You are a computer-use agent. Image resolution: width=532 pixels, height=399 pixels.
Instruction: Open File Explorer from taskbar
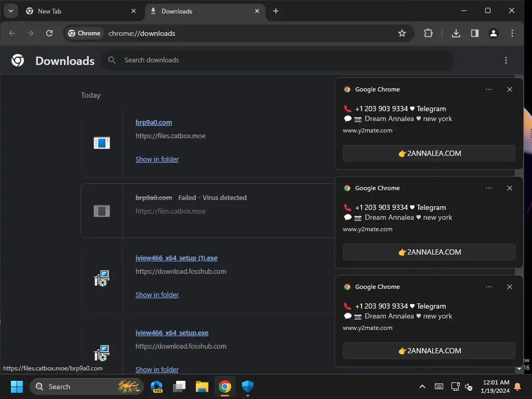(x=202, y=387)
